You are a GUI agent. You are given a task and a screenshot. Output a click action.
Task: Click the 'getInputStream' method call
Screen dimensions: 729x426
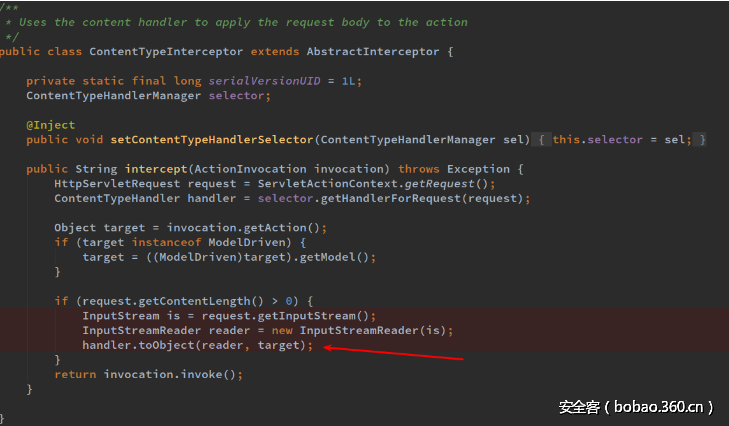[306, 316]
